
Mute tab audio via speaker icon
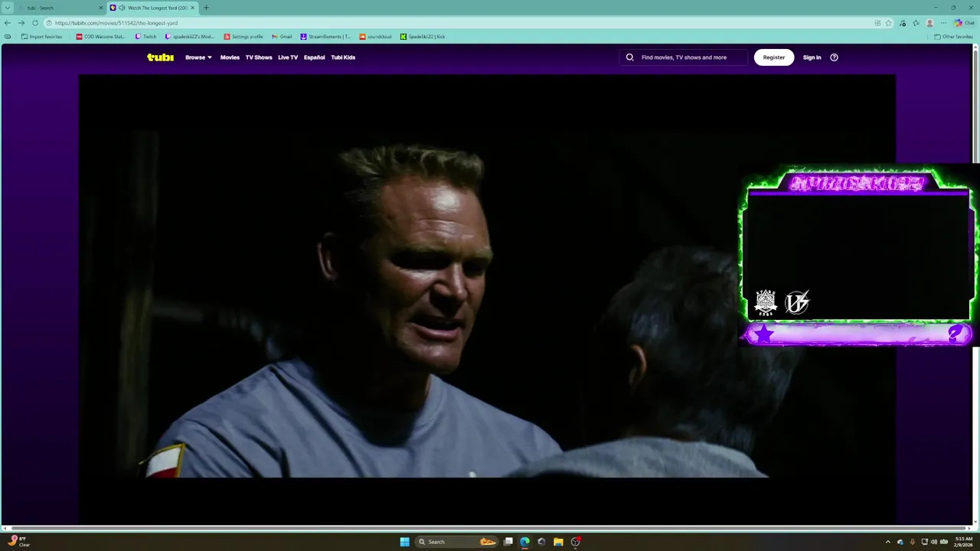point(122,8)
